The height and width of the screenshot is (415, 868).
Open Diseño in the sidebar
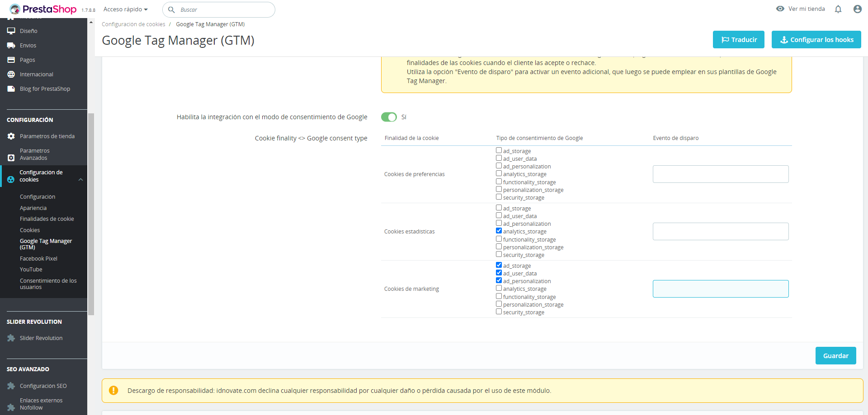pos(28,31)
